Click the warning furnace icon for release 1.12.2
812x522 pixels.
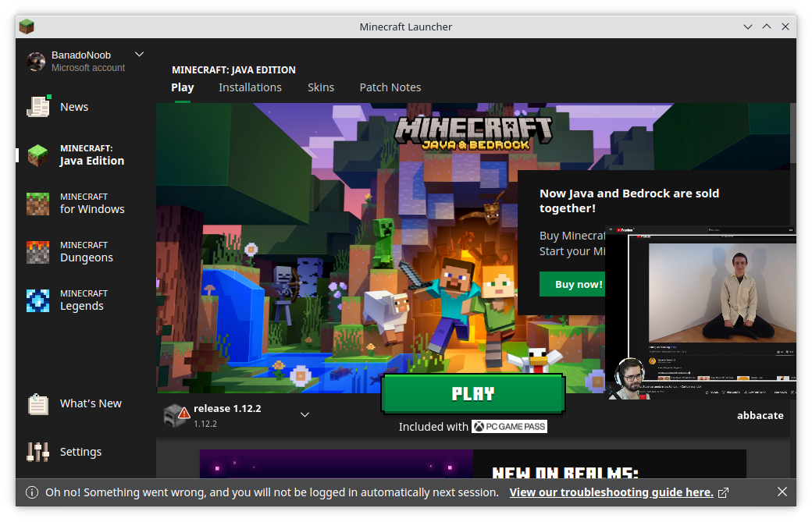tap(176, 415)
